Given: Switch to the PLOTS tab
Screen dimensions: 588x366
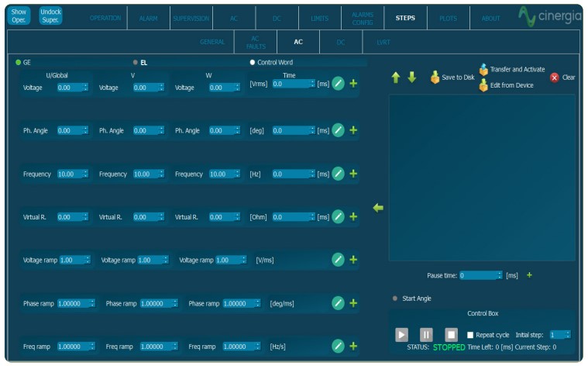Looking at the screenshot, I should tap(448, 19).
